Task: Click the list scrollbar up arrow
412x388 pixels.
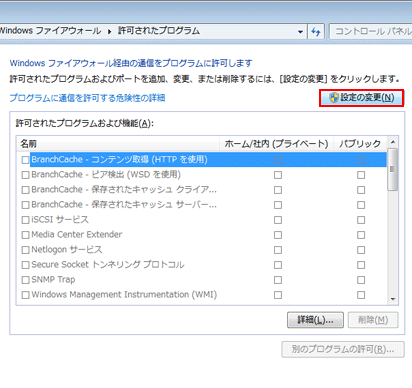Action: point(393,142)
